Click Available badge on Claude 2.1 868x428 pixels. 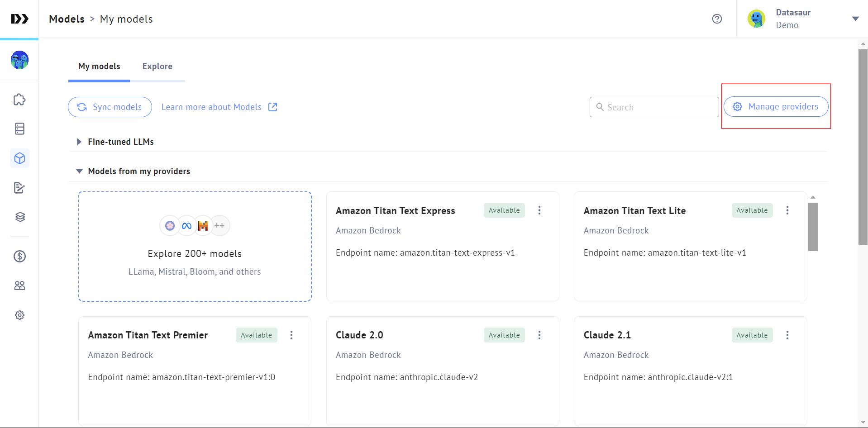(752, 335)
